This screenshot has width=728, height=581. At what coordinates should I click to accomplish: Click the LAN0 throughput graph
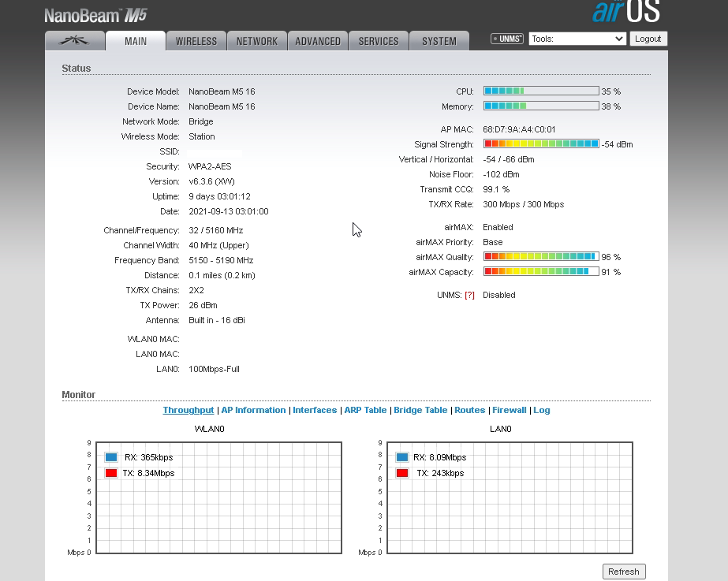[510, 497]
